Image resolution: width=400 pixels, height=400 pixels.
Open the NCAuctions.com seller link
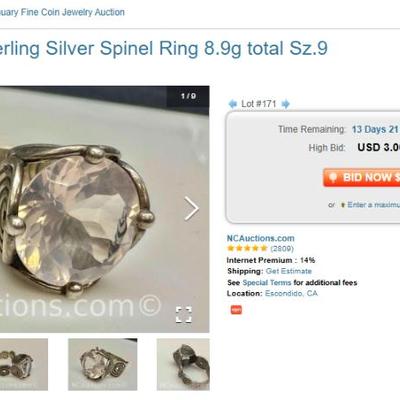[261, 238]
